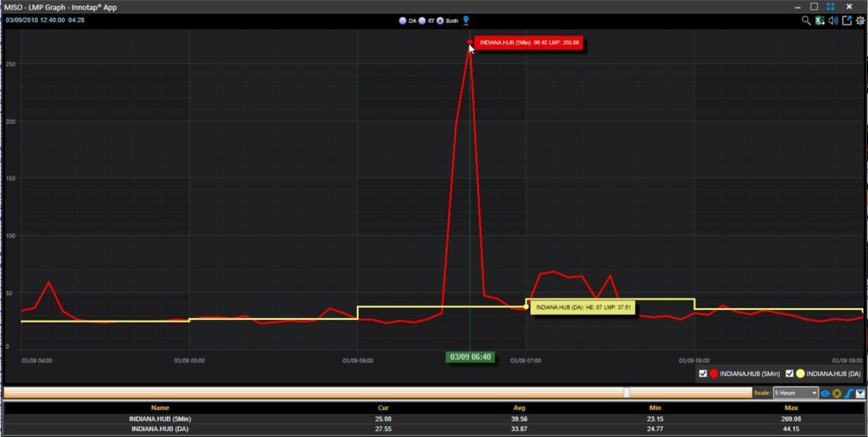
Task: Click the 250 y-axis label
Action: [x=10, y=64]
